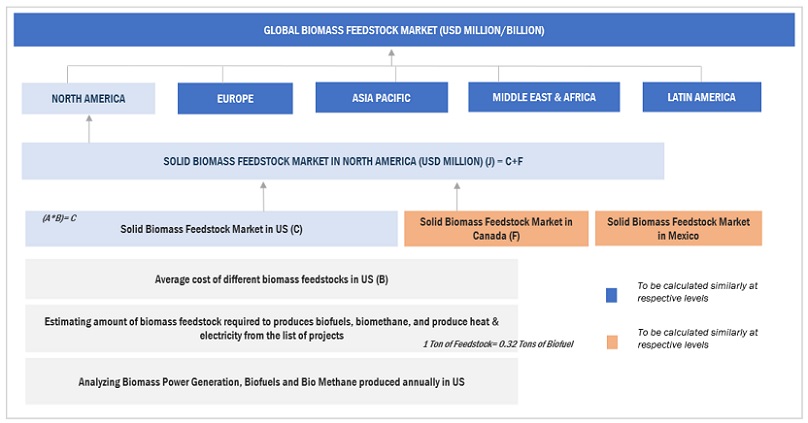Click Solid Biomass Feedstock Market in North America bar
The width and height of the screenshot is (808, 423).
(x=342, y=160)
